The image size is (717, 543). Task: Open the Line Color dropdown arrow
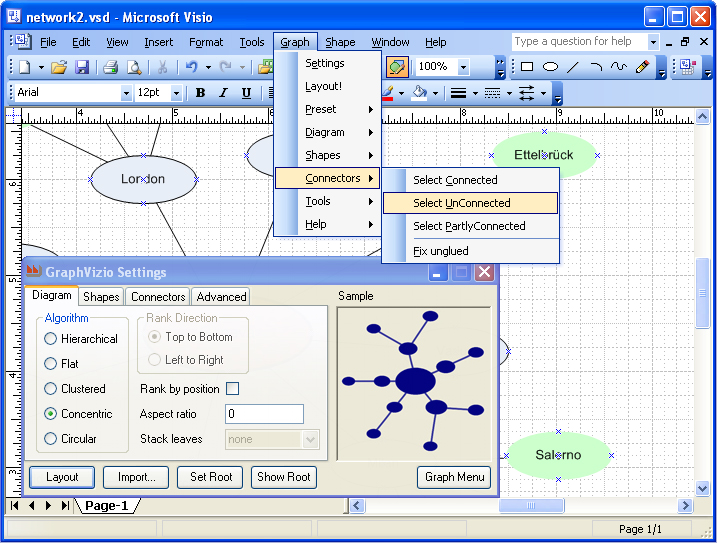(x=401, y=93)
